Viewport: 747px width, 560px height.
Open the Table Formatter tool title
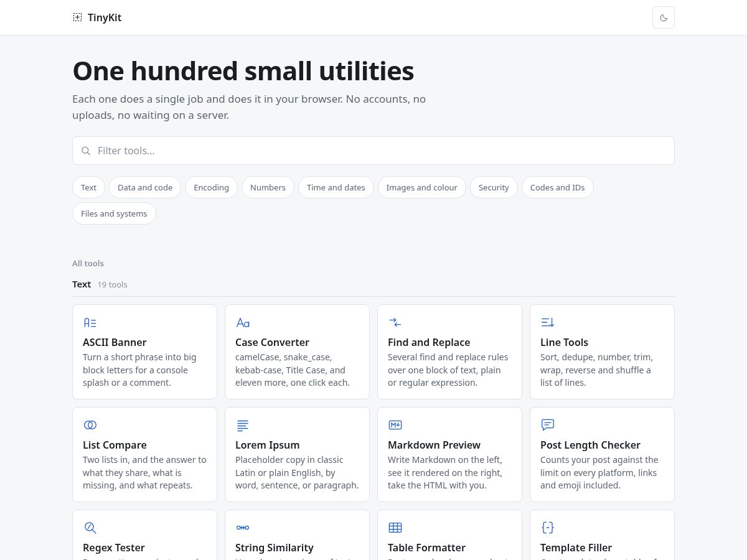426,548
